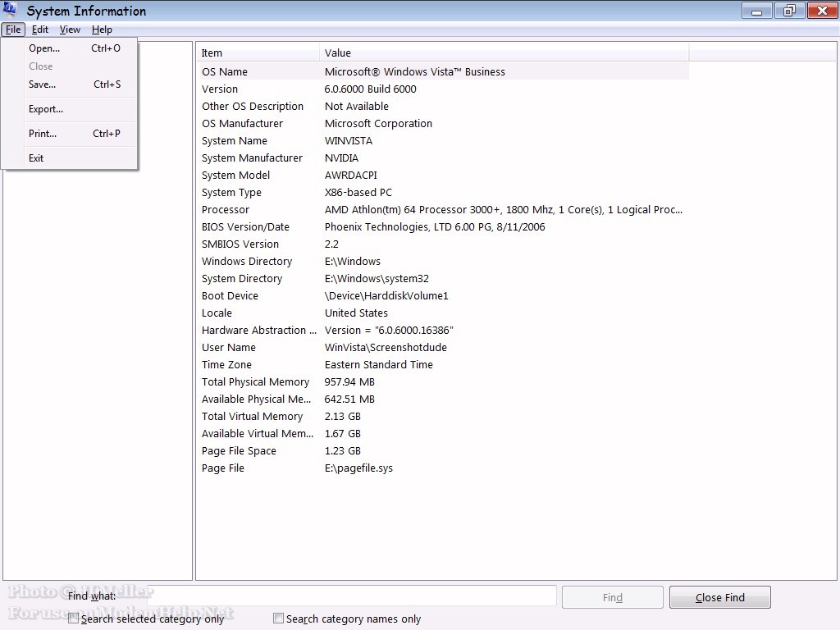
Task: Select the Time Zone row label
Action: coord(226,364)
